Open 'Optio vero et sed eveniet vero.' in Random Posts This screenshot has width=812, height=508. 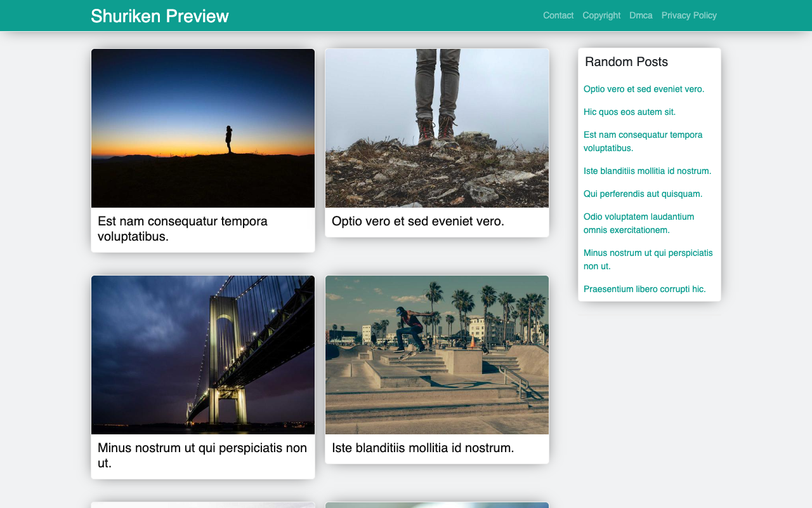point(644,89)
